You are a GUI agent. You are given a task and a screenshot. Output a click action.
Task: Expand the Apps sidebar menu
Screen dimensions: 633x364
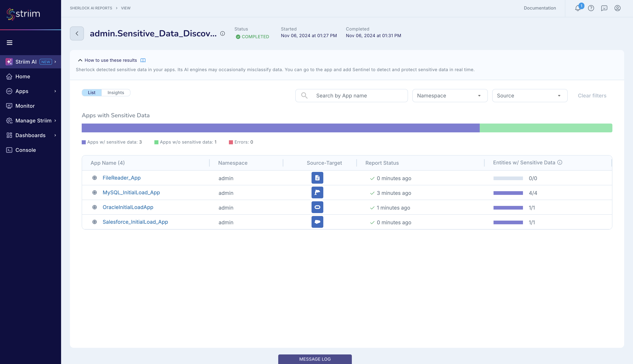[22, 91]
